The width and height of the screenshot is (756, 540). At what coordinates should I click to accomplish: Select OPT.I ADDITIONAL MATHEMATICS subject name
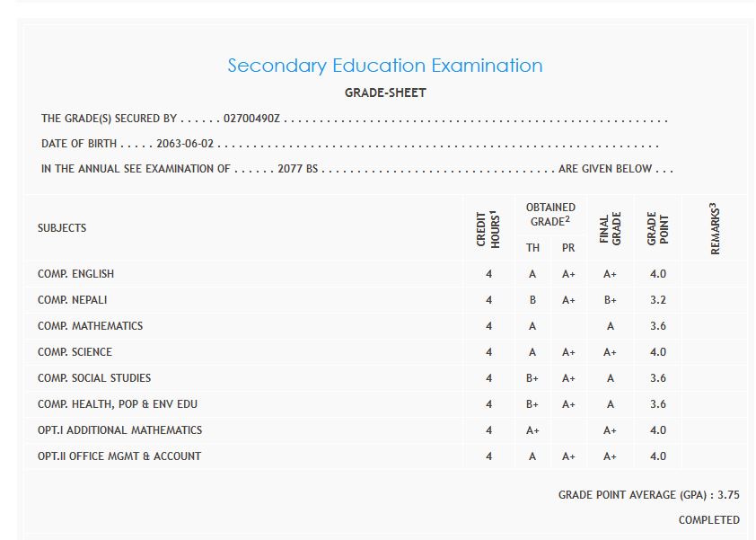[x=119, y=430]
